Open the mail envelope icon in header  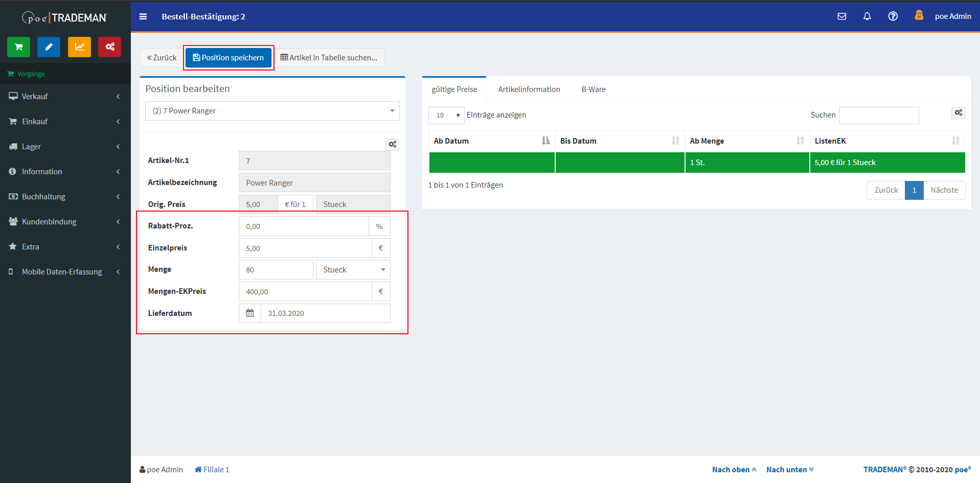click(x=841, y=16)
